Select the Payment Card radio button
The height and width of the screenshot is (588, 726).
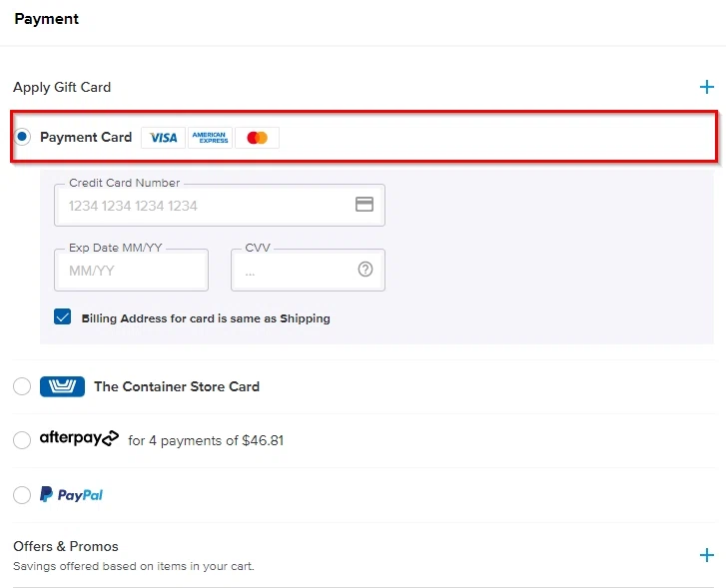(23, 137)
